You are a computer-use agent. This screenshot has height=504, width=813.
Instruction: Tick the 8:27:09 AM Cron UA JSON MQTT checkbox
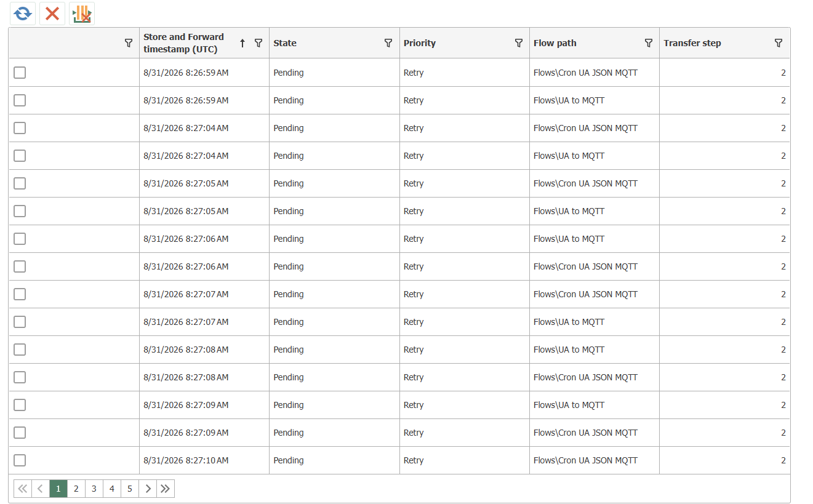(x=20, y=433)
